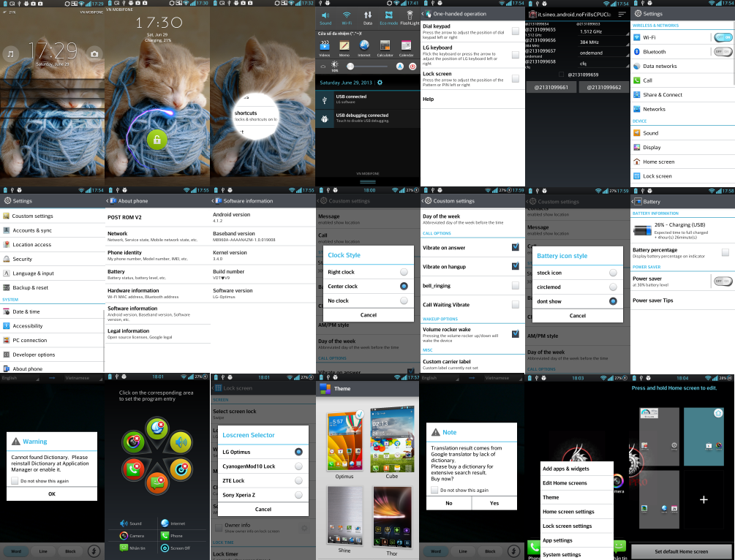This screenshot has width=735, height=560.
Task: Cancel the Clock Style dialog
Action: point(369,315)
